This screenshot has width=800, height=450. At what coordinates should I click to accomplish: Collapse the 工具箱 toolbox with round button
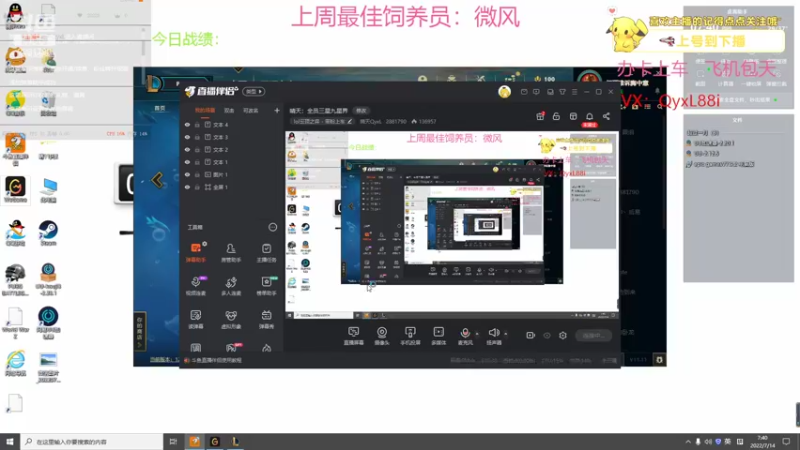pyautogui.click(x=272, y=227)
